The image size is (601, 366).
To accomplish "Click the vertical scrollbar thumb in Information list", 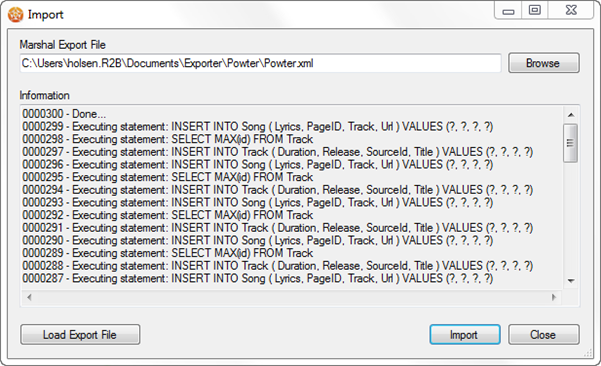I will click(x=570, y=143).
